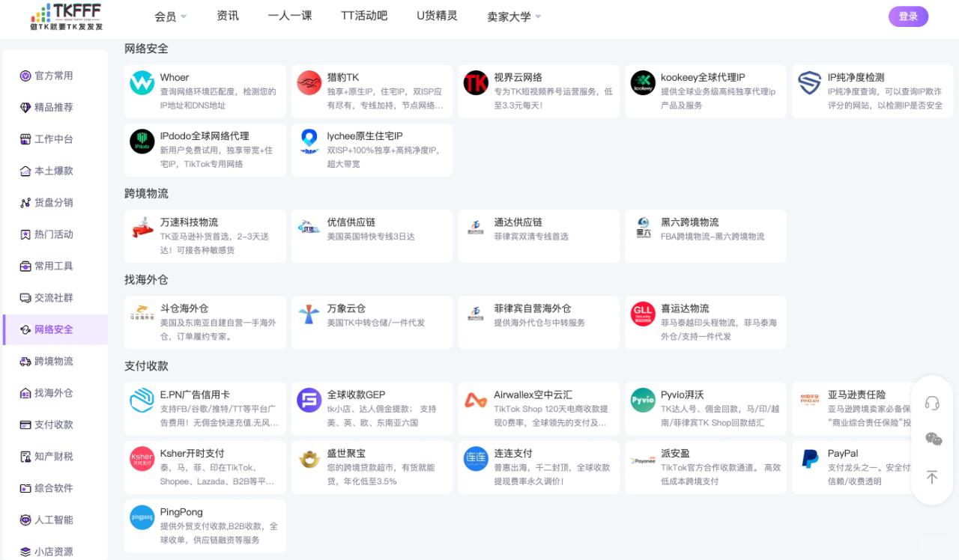The image size is (959, 560).
Task: Click the 黑六跨境物流 logo icon
Action: [643, 228]
